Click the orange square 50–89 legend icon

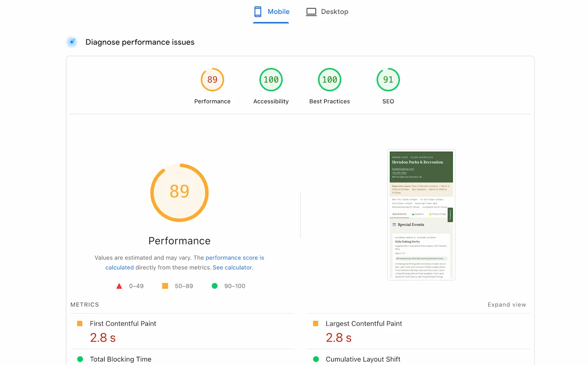(x=165, y=286)
